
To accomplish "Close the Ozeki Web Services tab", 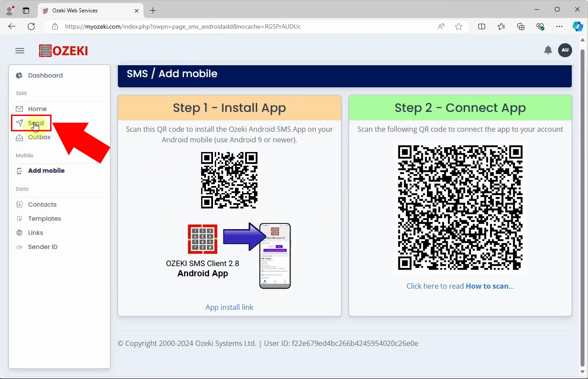I will (x=136, y=10).
